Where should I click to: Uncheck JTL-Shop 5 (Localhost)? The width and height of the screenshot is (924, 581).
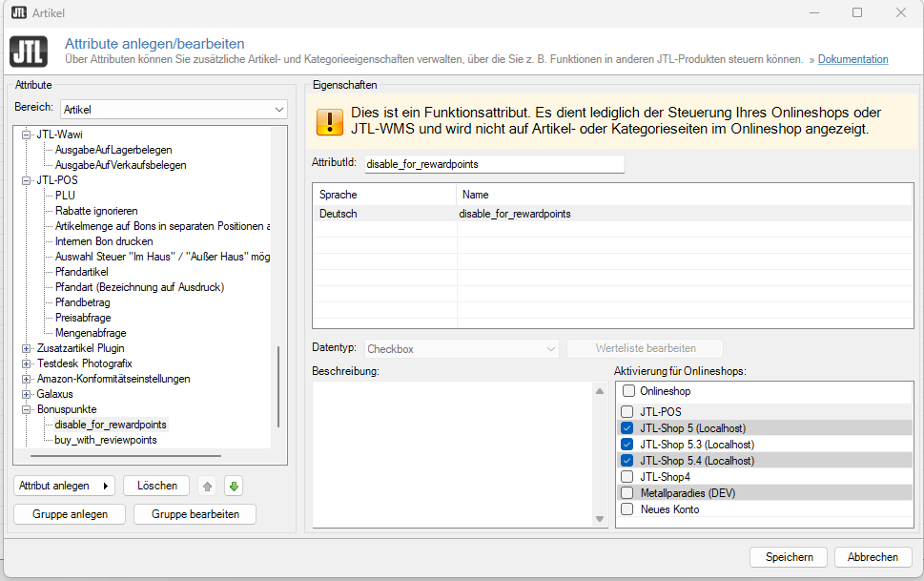[627, 428]
